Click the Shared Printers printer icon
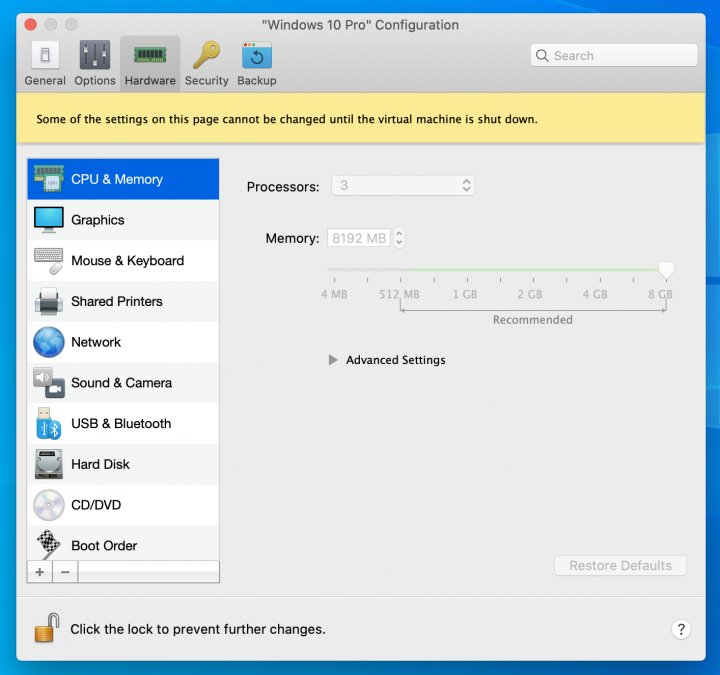This screenshot has height=675, width=720. (x=49, y=301)
